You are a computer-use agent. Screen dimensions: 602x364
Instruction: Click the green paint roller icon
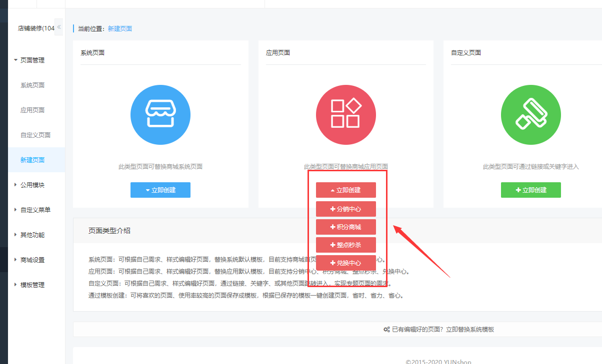coord(531,115)
